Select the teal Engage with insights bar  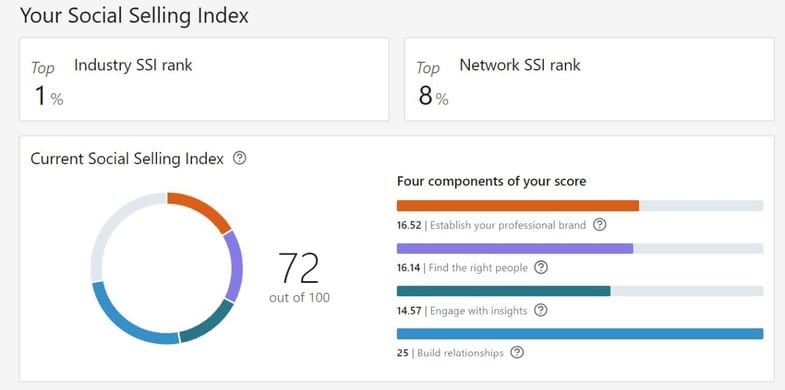tap(504, 291)
